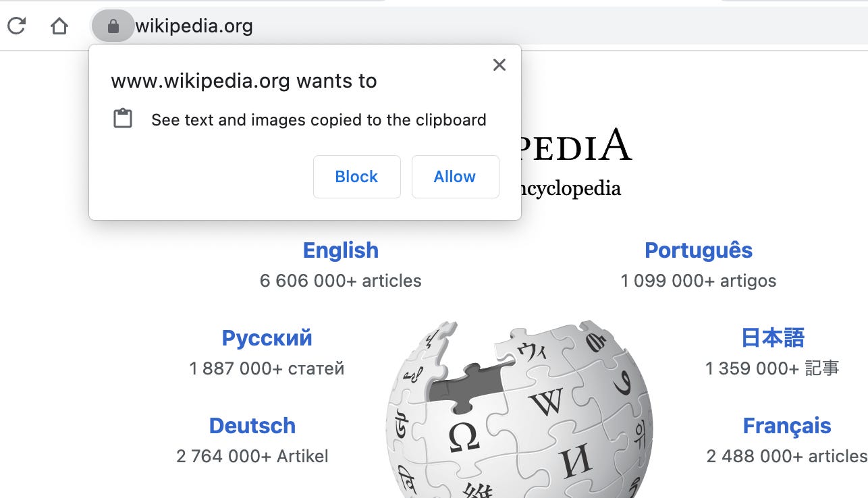Visit the Deutsch Wikipedia
This screenshot has width=868, height=498.
tap(252, 425)
